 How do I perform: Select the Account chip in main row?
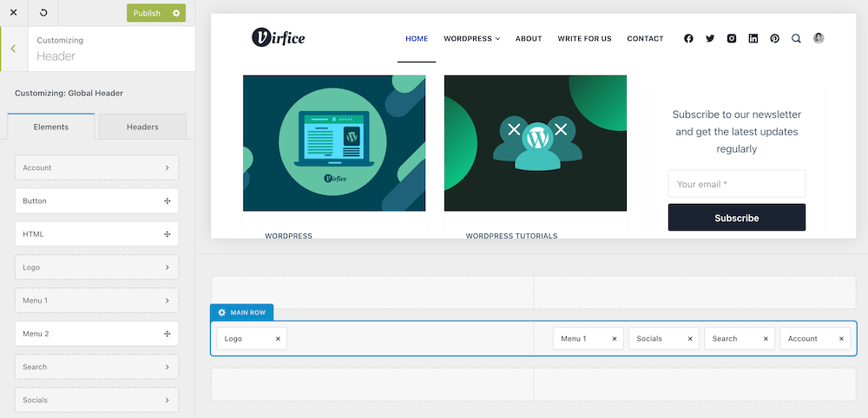click(x=815, y=338)
